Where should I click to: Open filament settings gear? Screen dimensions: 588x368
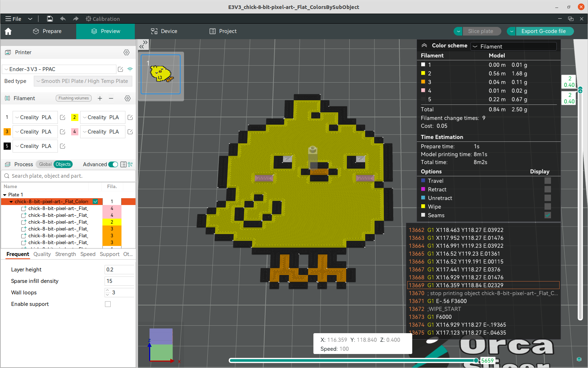(127, 98)
